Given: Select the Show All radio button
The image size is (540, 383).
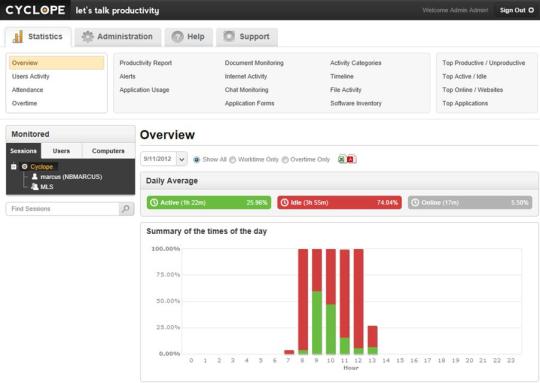Looking at the screenshot, I should (x=197, y=159).
